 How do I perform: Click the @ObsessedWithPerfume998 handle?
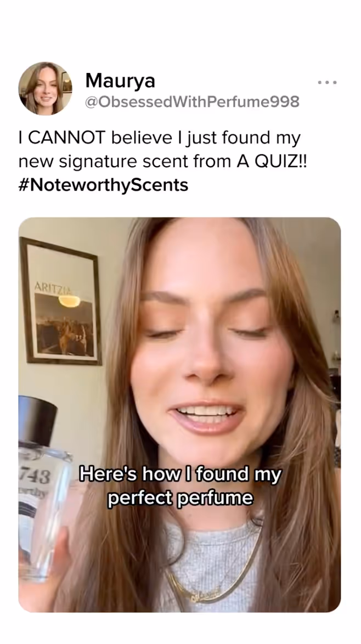tap(192, 102)
